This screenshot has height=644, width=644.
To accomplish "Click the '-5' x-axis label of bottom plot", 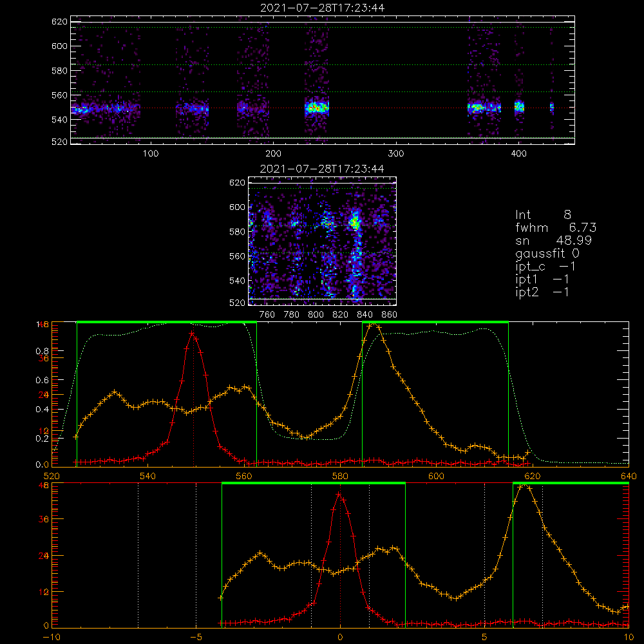I will 196,637.
